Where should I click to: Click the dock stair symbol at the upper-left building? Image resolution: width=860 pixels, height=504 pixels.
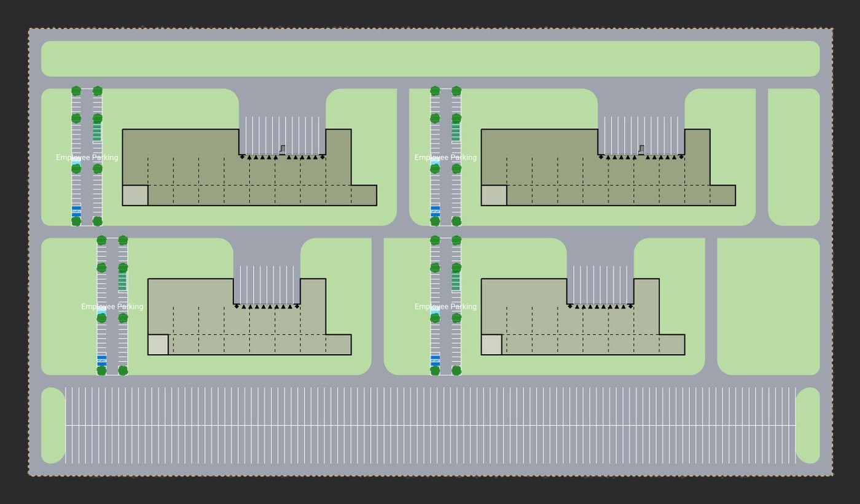(x=283, y=149)
